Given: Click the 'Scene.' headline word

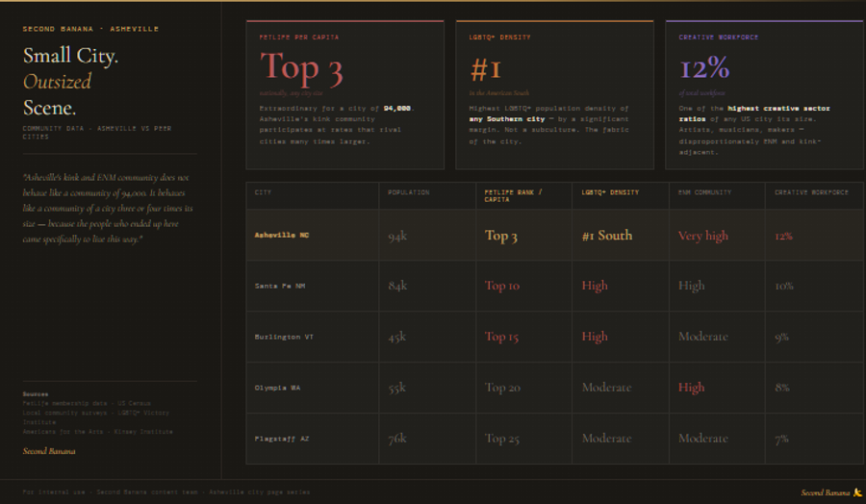Looking at the screenshot, I should tap(49, 108).
